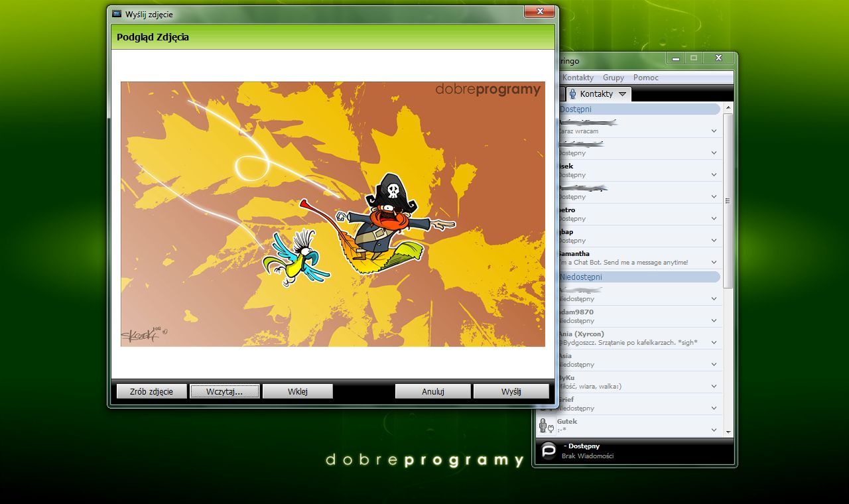
Task: Click the 'Brak Wiadomości' text
Action: [x=588, y=456]
